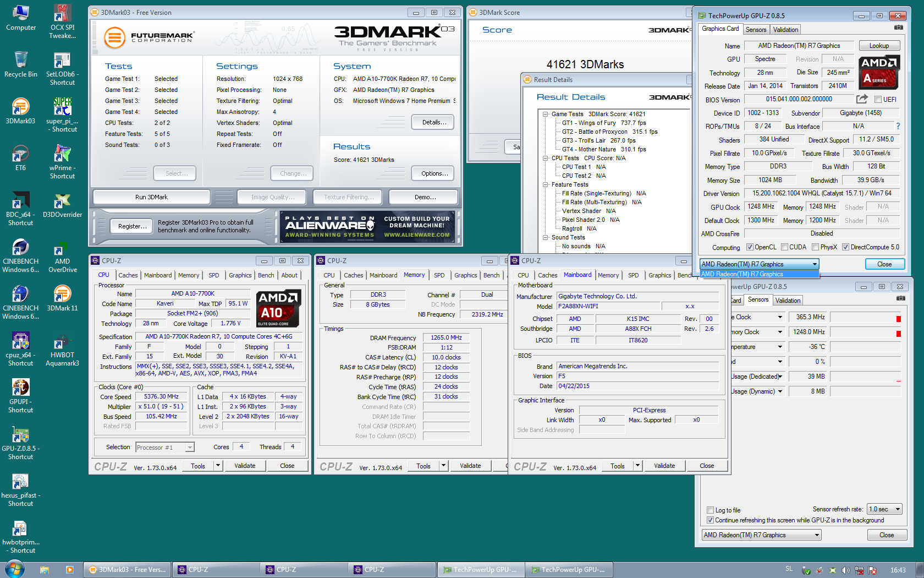Click the Validate button in CPU-Z CPU window
Image resolution: width=924 pixels, height=578 pixels.
[245, 466]
